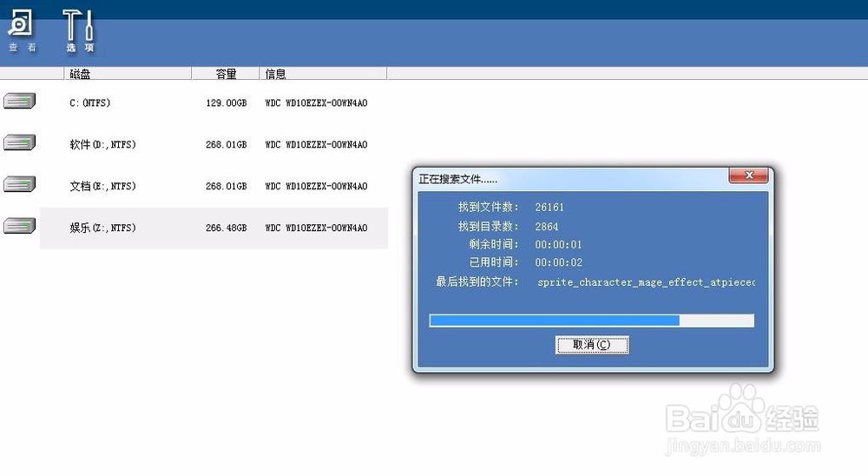Sort by the 磁盘 column header
Image resolution: width=868 pixels, height=476 pixels.
128,74
